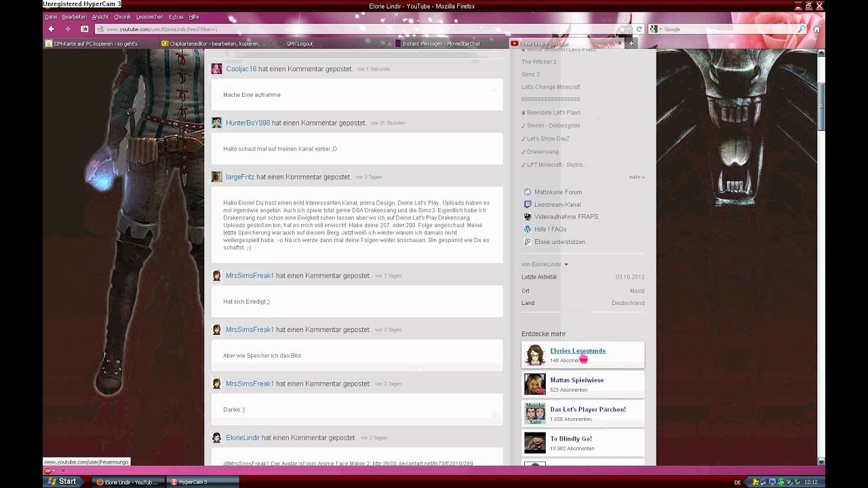Open Das Let's Player Pärchen! channel
This screenshot has width=868, height=488.
click(x=588, y=409)
